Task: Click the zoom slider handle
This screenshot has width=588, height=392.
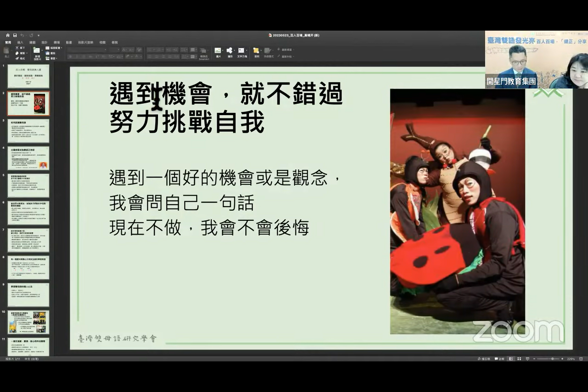Action: (x=552, y=359)
